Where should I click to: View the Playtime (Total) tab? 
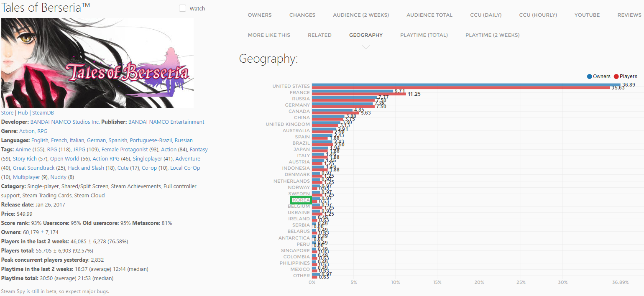pyautogui.click(x=424, y=35)
